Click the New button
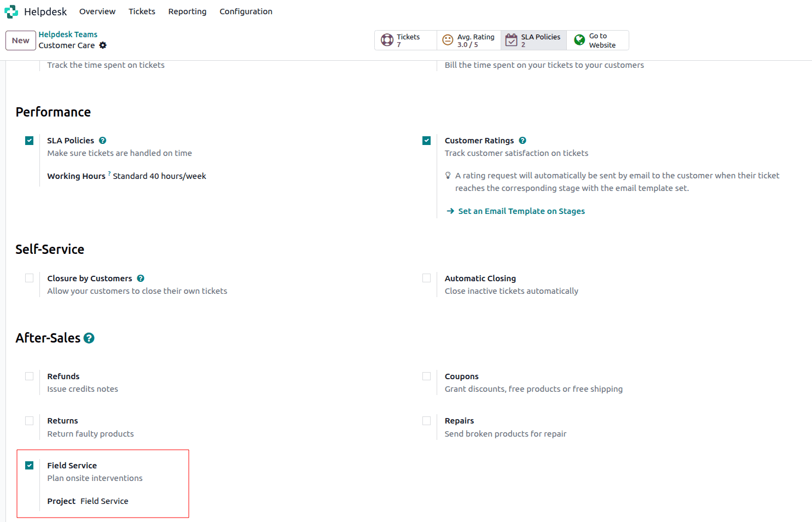 pyautogui.click(x=20, y=40)
